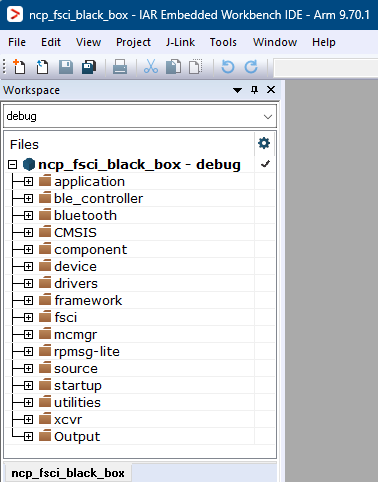Select the CMSIS folder name
The width and height of the screenshot is (378, 482).
(75, 233)
